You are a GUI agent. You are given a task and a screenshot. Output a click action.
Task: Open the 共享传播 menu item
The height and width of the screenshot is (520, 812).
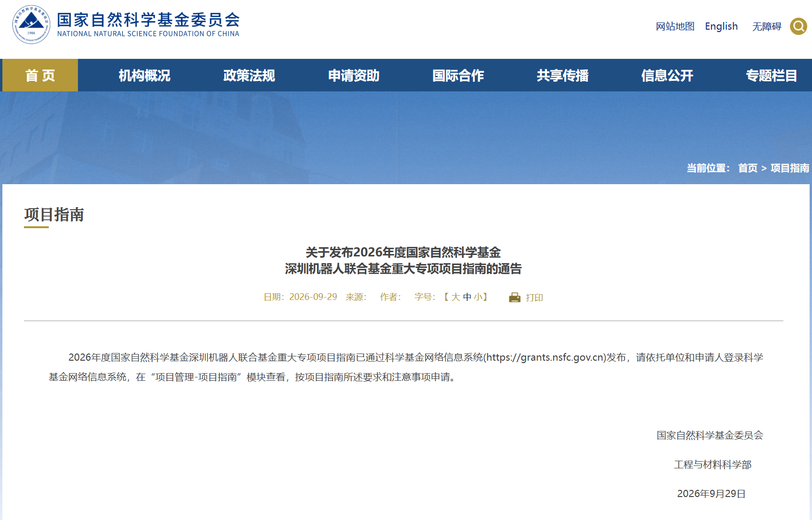(x=563, y=75)
